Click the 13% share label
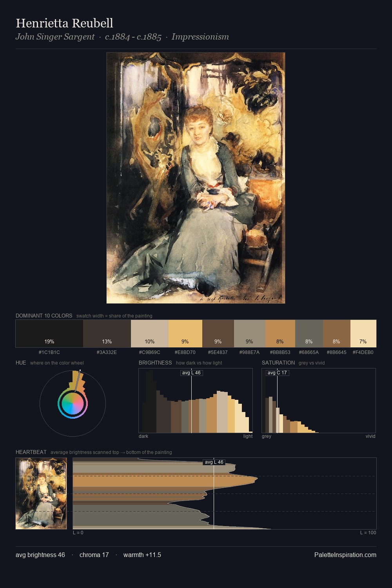The height and width of the screenshot is (588, 392). (107, 341)
